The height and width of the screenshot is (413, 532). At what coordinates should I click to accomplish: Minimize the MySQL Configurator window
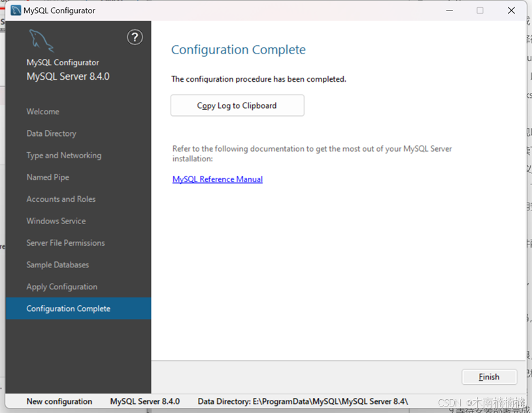pyautogui.click(x=450, y=10)
